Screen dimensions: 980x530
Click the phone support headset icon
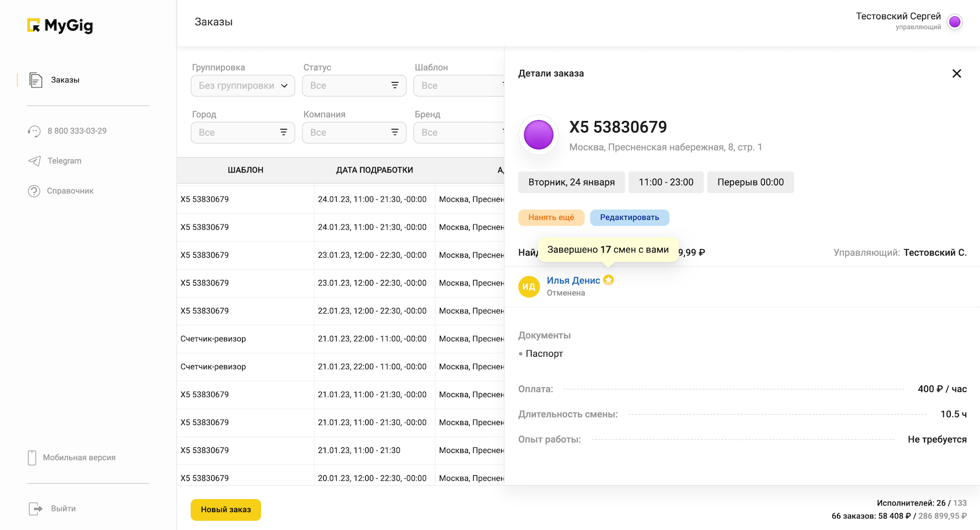tap(34, 131)
